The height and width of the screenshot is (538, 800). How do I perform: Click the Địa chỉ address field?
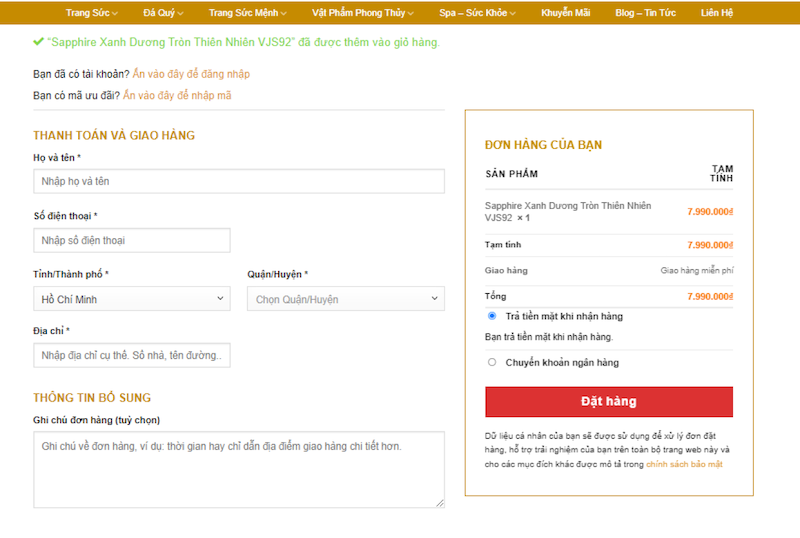pyautogui.click(x=132, y=356)
